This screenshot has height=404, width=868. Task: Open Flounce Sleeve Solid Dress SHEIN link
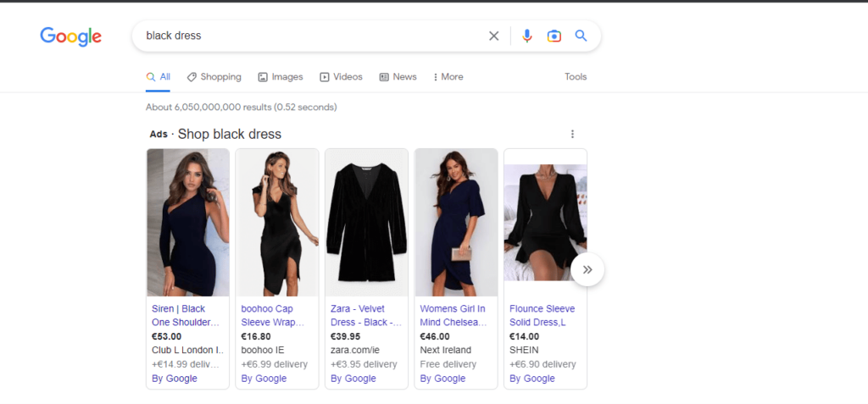click(x=542, y=315)
